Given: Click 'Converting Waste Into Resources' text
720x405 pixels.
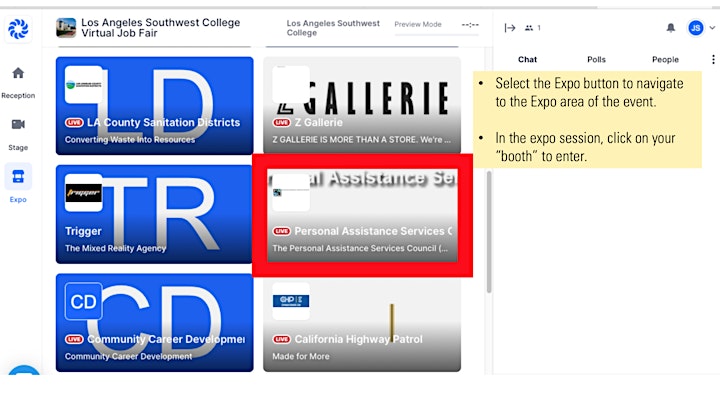Looking at the screenshot, I should 129,140.
